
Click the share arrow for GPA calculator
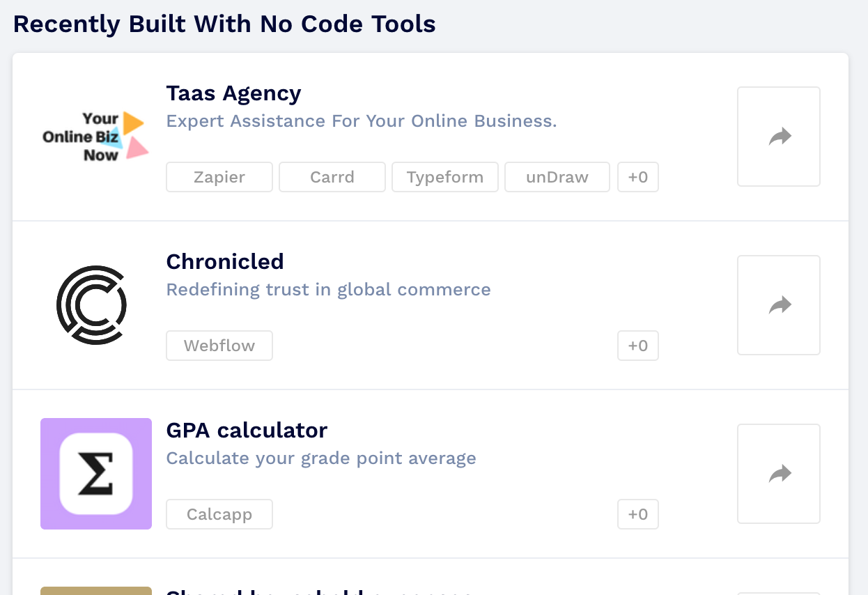click(x=779, y=474)
